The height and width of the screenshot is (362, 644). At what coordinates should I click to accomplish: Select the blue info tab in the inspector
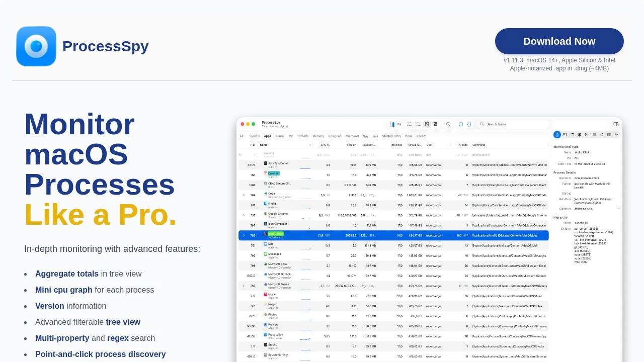pos(556,134)
